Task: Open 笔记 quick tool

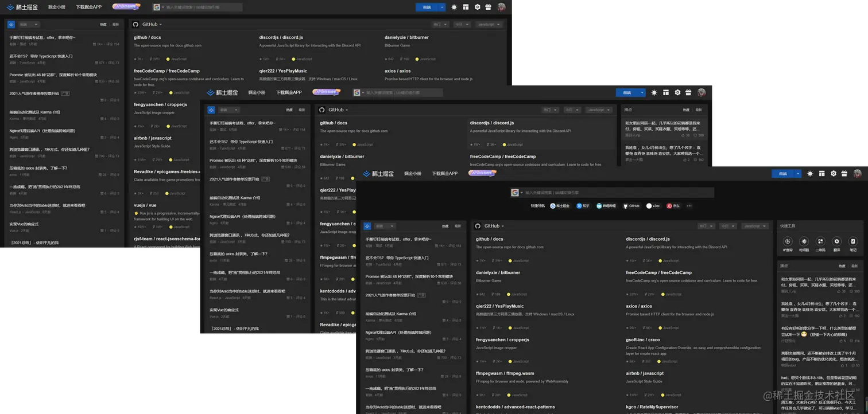Action: click(853, 244)
